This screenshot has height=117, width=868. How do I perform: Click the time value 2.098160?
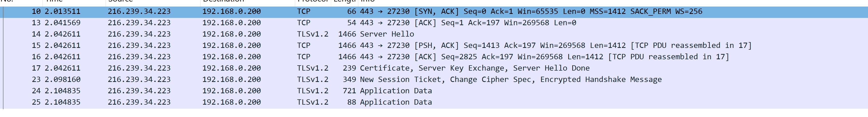pos(62,79)
